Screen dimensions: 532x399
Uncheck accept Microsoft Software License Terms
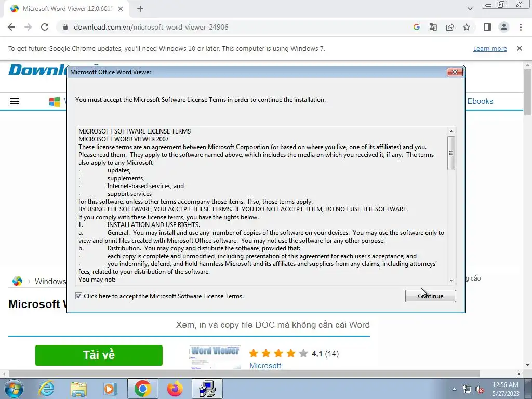click(79, 296)
